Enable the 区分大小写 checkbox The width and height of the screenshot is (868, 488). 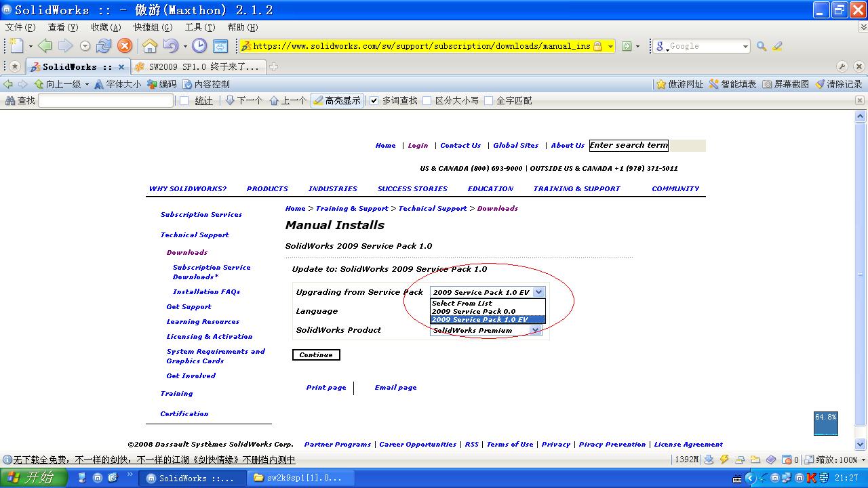[x=427, y=100]
